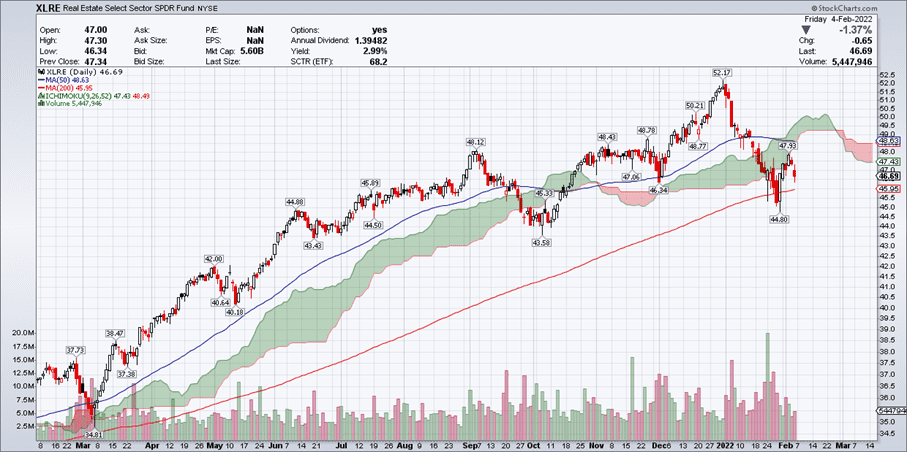Click the 48.43 price label on chart
This screenshot has width=907, height=452.
pyautogui.click(x=606, y=137)
